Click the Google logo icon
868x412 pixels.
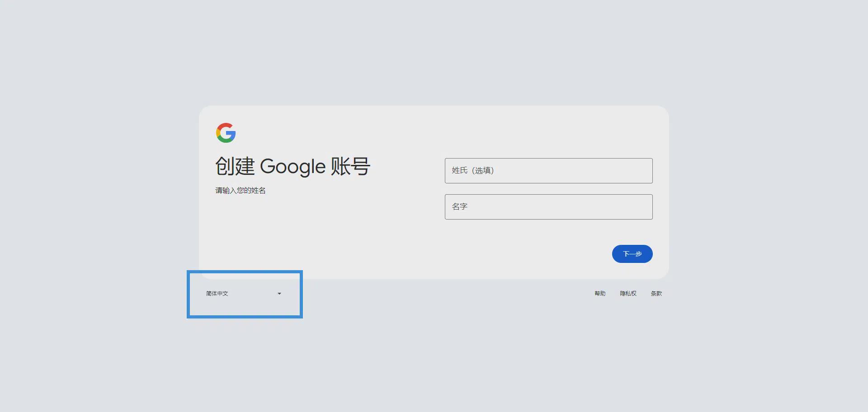point(226,133)
